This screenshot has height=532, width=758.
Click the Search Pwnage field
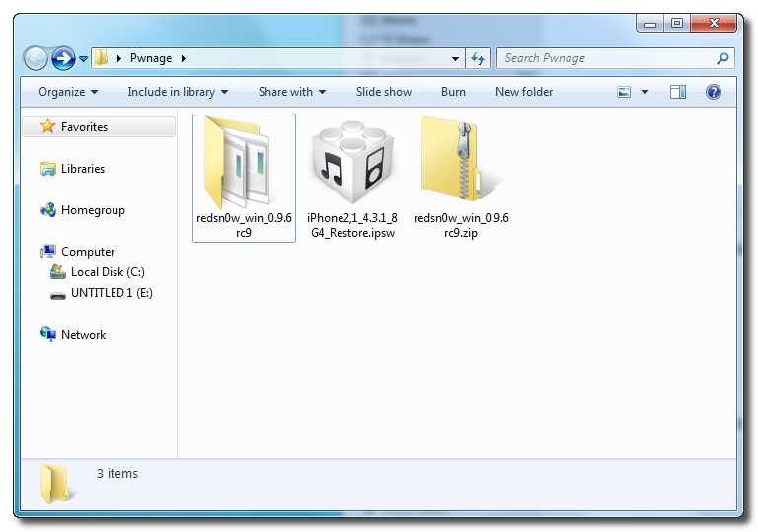pos(616,58)
